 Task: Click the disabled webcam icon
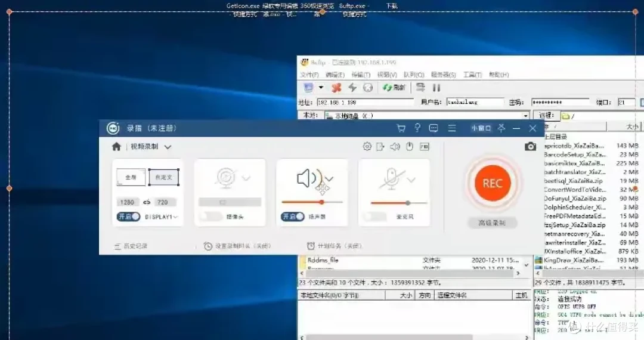tap(225, 178)
